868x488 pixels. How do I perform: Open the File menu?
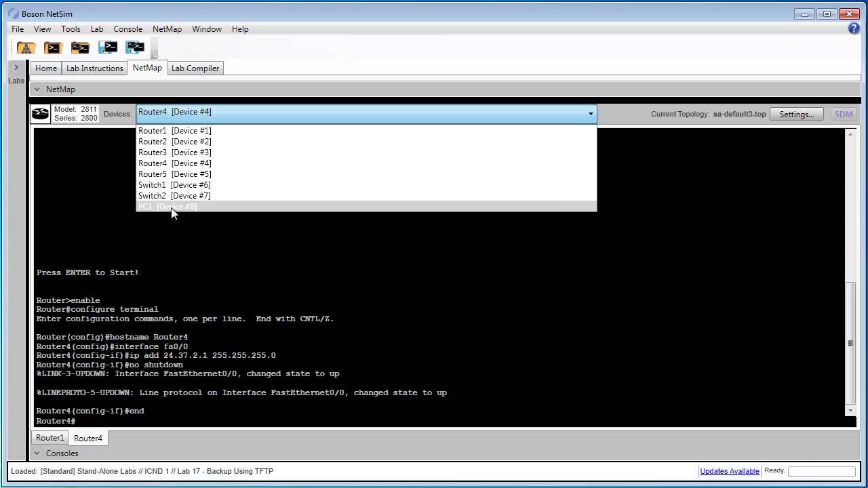pyautogui.click(x=18, y=29)
